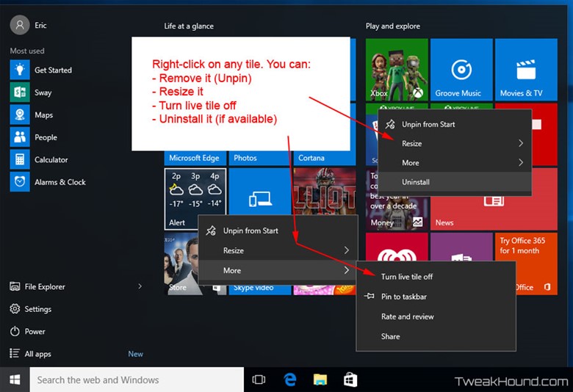Click the Task View taskbar icon

click(x=259, y=380)
